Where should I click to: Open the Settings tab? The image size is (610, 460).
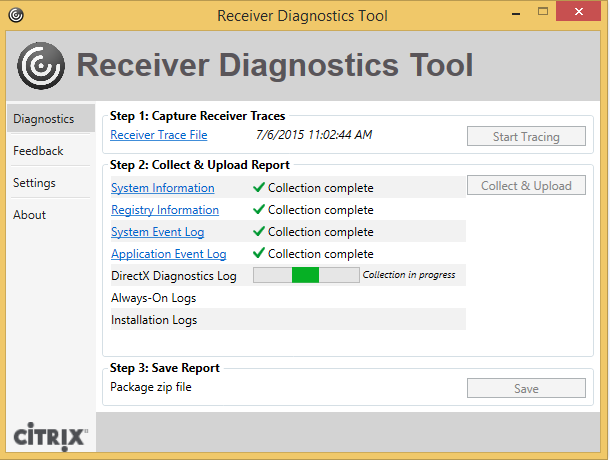tap(34, 183)
